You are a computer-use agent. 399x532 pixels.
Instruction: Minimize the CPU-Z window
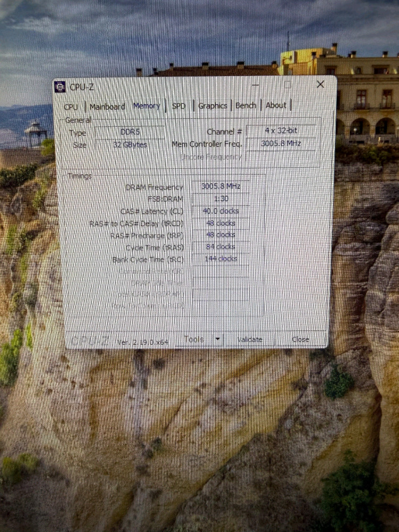(x=255, y=85)
